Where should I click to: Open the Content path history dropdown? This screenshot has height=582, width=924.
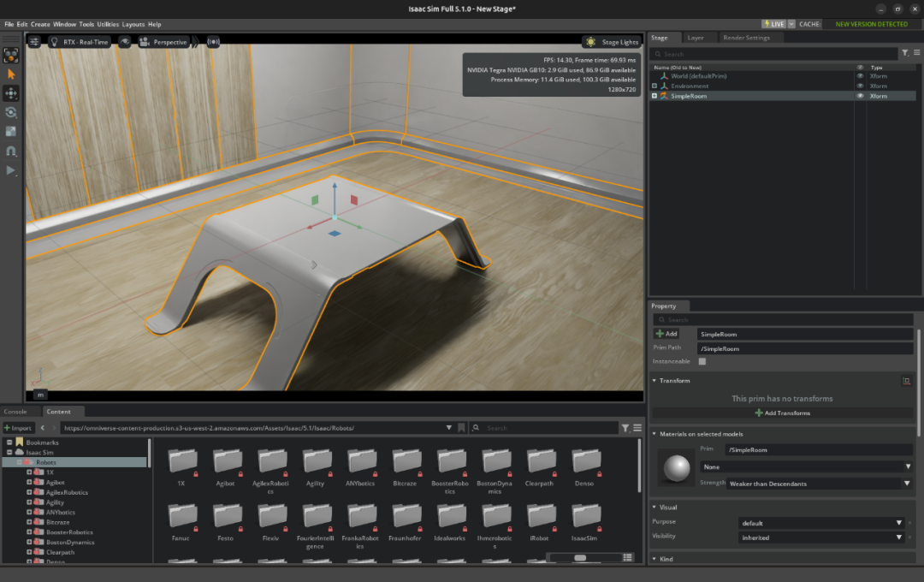tap(449, 428)
